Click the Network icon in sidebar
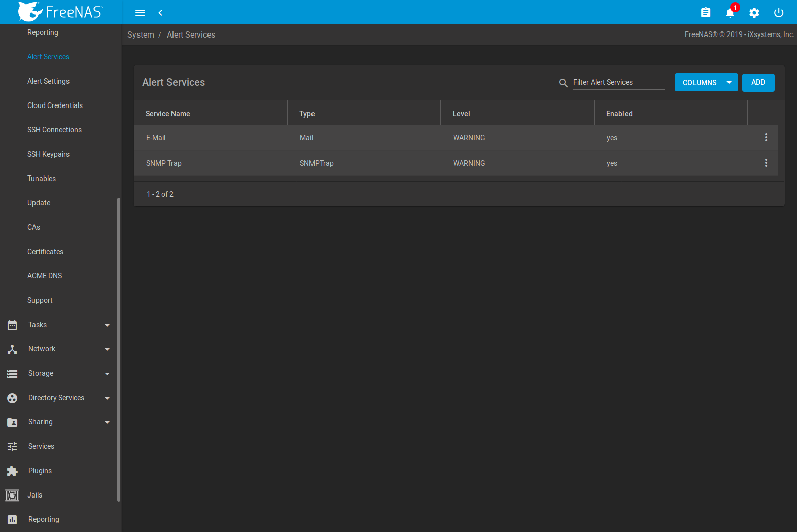Image resolution: width=797 pixels, height=532 pixels. coord(12,349)
